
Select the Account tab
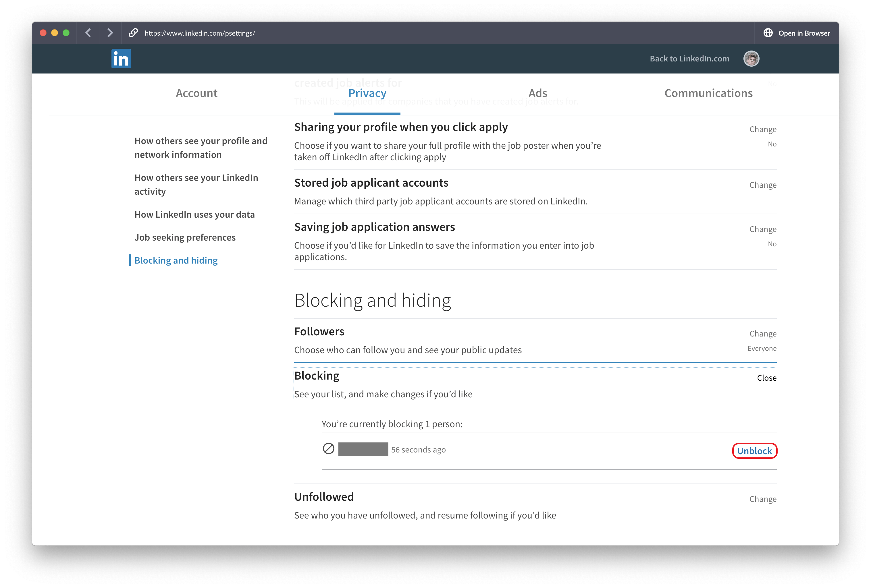point(197,92)
